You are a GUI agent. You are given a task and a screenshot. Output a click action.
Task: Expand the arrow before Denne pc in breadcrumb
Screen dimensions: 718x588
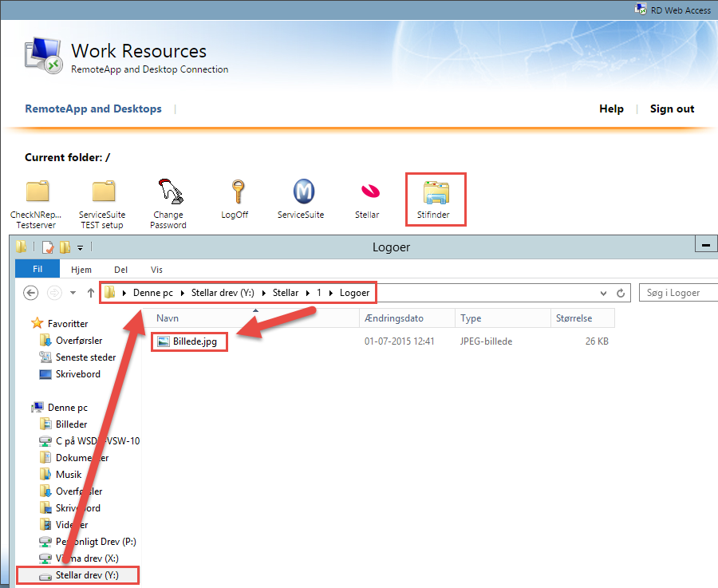pos(124,293)
